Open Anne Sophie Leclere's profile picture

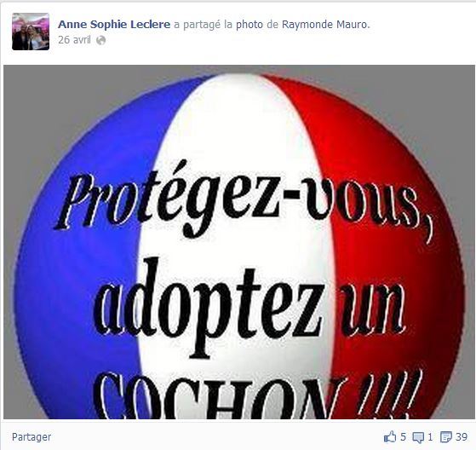click(31, 32)
